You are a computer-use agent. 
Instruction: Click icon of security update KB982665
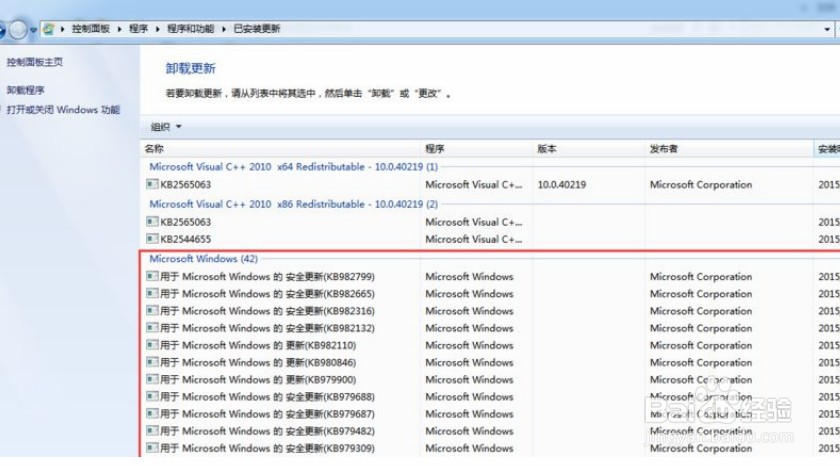152,293
